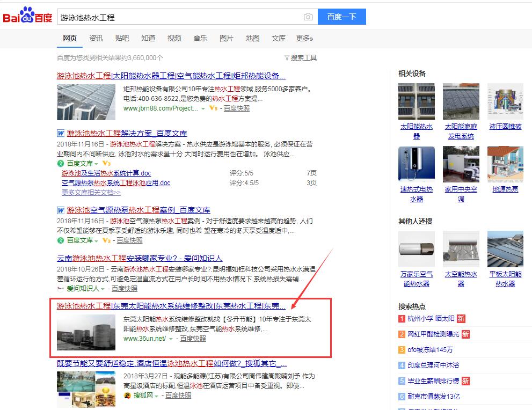The height and width of the screenshot is (410, 532).
Task: Click the filter icon next to 搜索工具
Action: coord(287,58)
